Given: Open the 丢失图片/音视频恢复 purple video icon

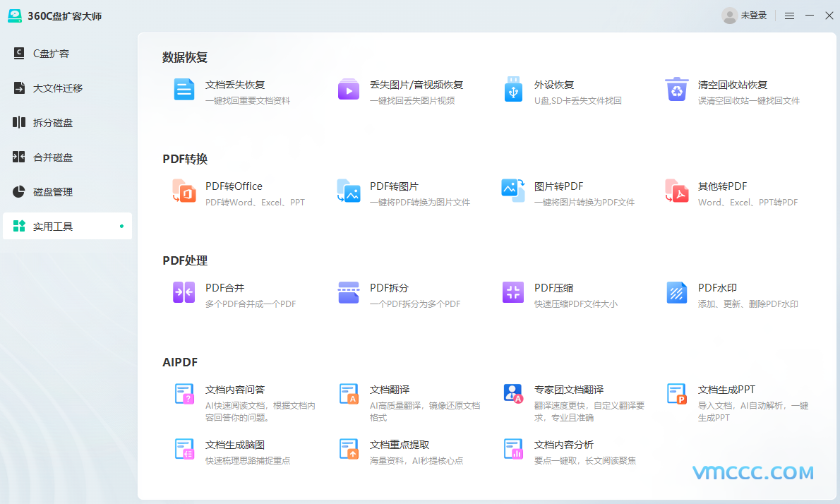Looking at the screenshot, I should (x=349, y=90).
